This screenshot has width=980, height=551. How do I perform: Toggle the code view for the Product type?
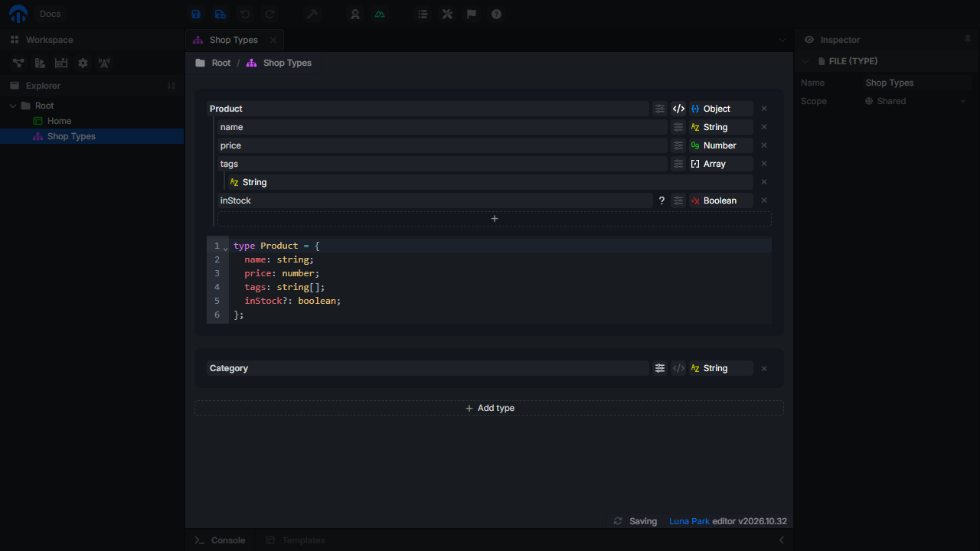(678, 109)
